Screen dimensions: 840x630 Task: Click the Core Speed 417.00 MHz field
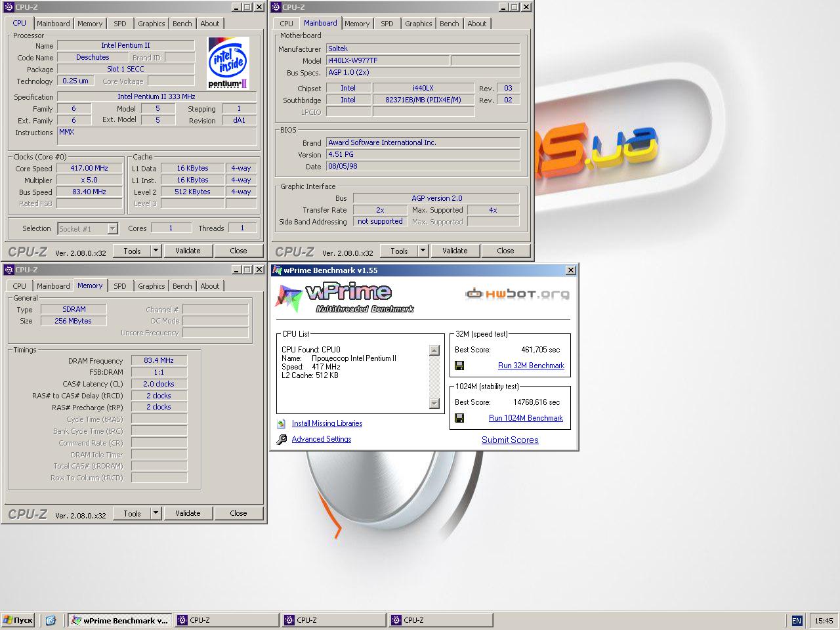click(x=89, y=168)
